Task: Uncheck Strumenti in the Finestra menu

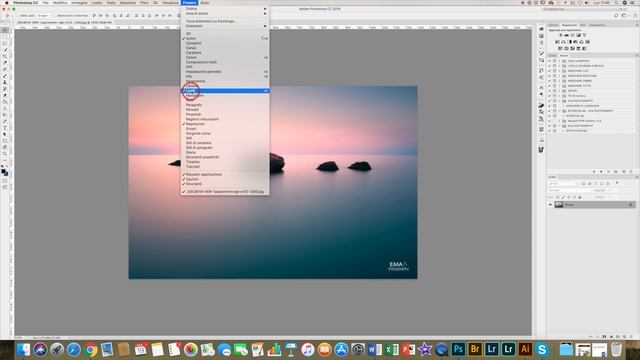Action: [x=224, y=184]
